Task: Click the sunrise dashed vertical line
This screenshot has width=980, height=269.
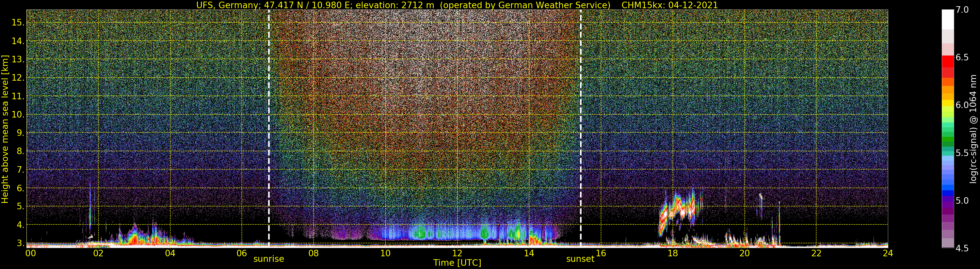Action: [x=269, y=128]
